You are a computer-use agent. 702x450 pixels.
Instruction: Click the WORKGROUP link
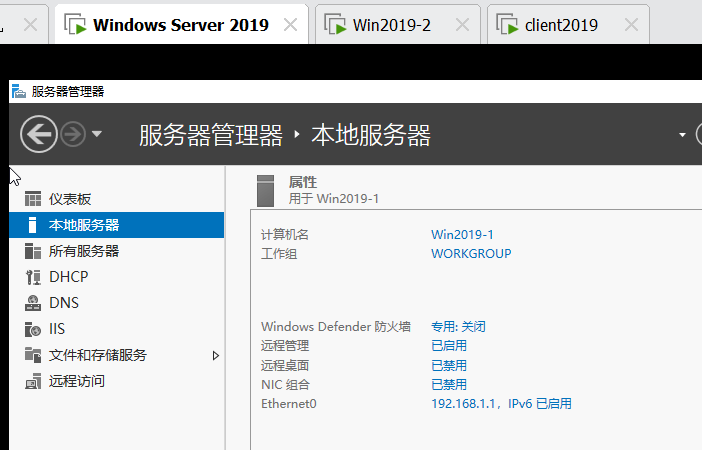(471, 253)
